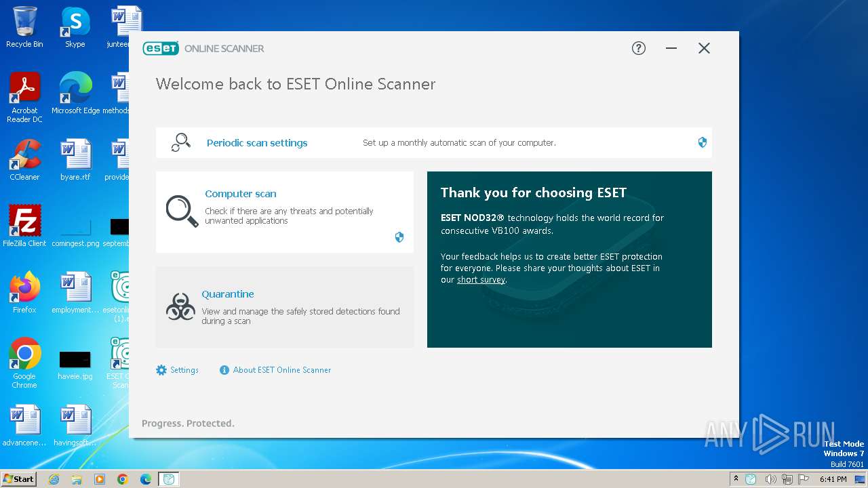Open File Explorer from the taskbar
This screenshot has height=488, width=868.
[x=77, y=479]
